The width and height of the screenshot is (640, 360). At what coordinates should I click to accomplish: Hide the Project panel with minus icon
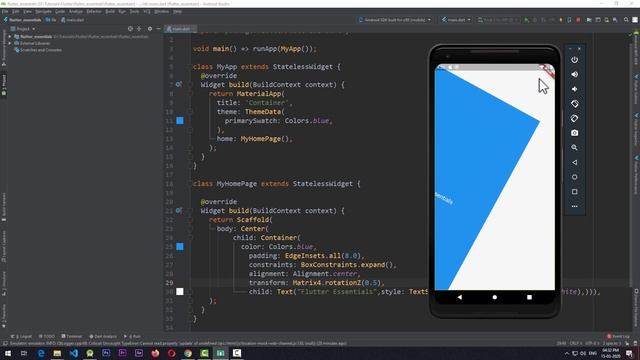click(x=158, y=29)
